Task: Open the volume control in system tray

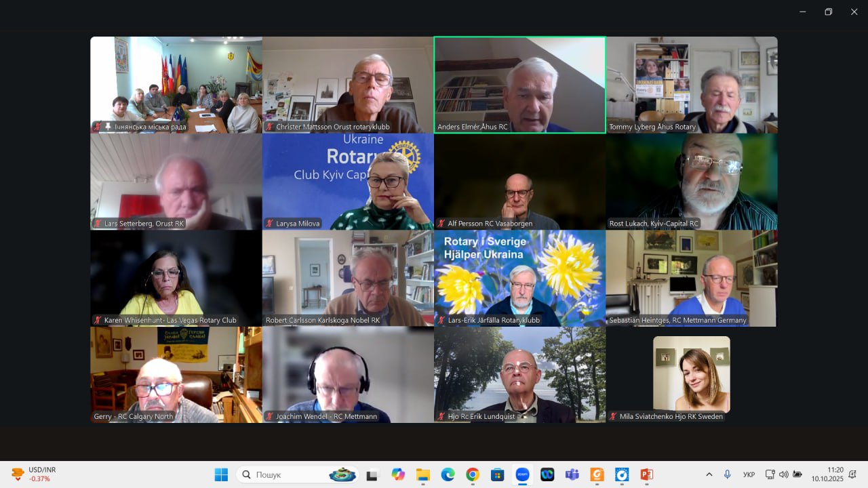Action: point(784,474)
